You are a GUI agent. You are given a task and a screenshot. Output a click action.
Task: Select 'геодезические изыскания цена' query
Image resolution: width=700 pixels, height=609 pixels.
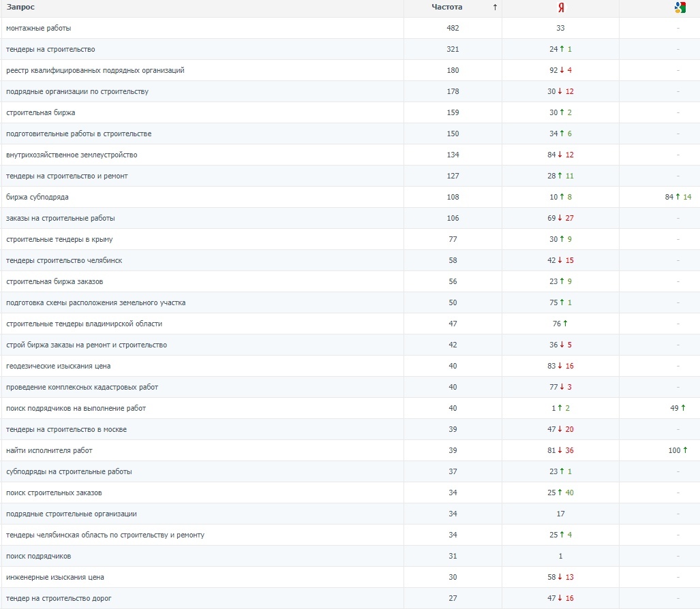click(x=58, y=366)
